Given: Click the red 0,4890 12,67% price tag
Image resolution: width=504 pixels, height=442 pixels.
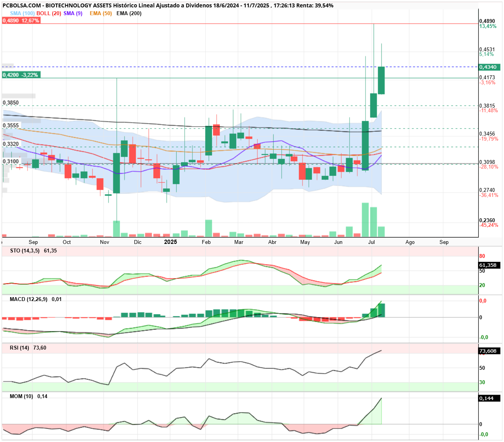Looking at the screenshot, I should pos(21,21).
